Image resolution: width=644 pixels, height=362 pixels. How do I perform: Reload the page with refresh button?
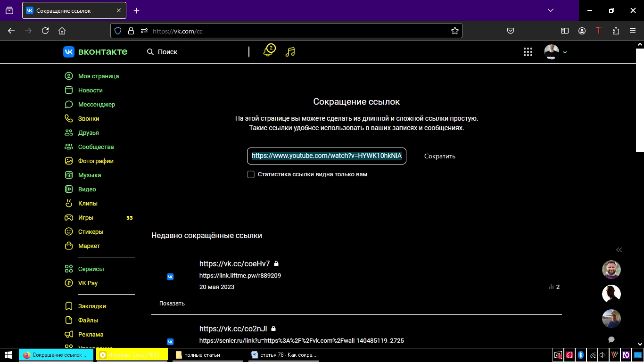coord(45,31)
